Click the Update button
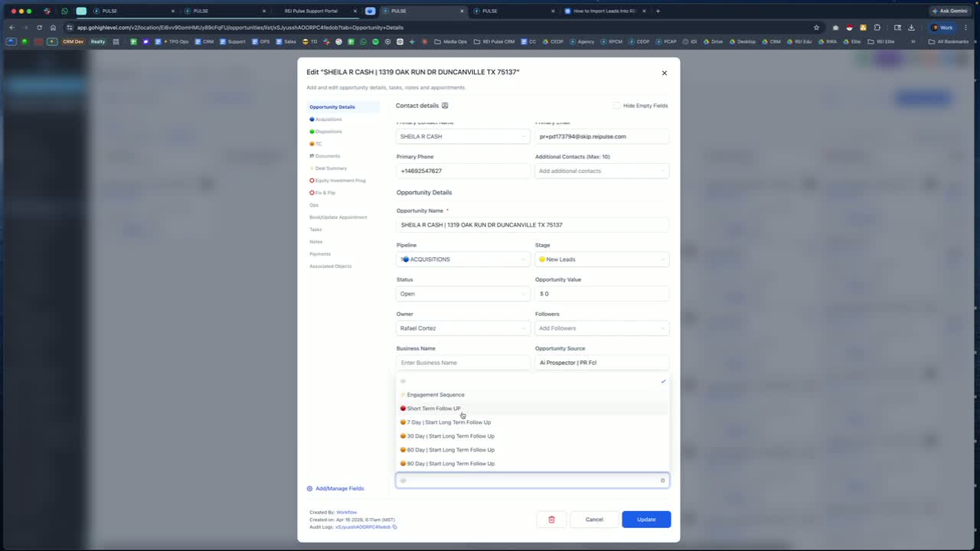Image resolution: width=980 pixels, height=551 pixels. pos(646,520)
